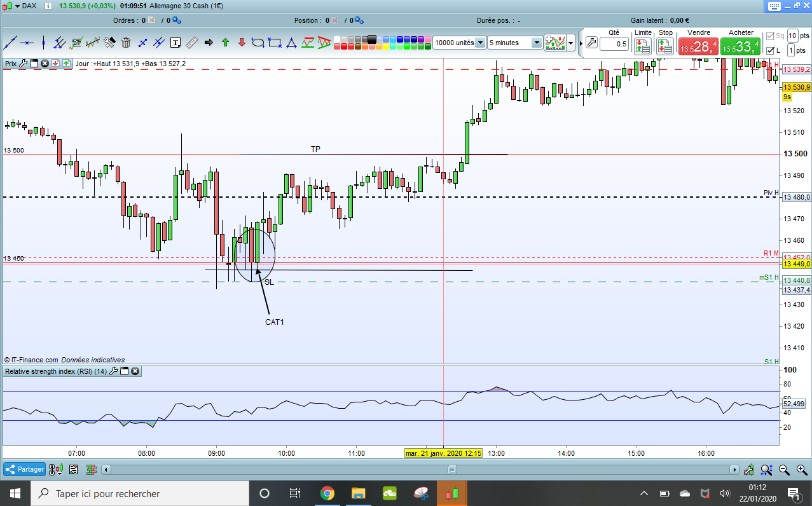Open RSI indicator wrench settings
The image size is (812, 506).
click(114, 371)
